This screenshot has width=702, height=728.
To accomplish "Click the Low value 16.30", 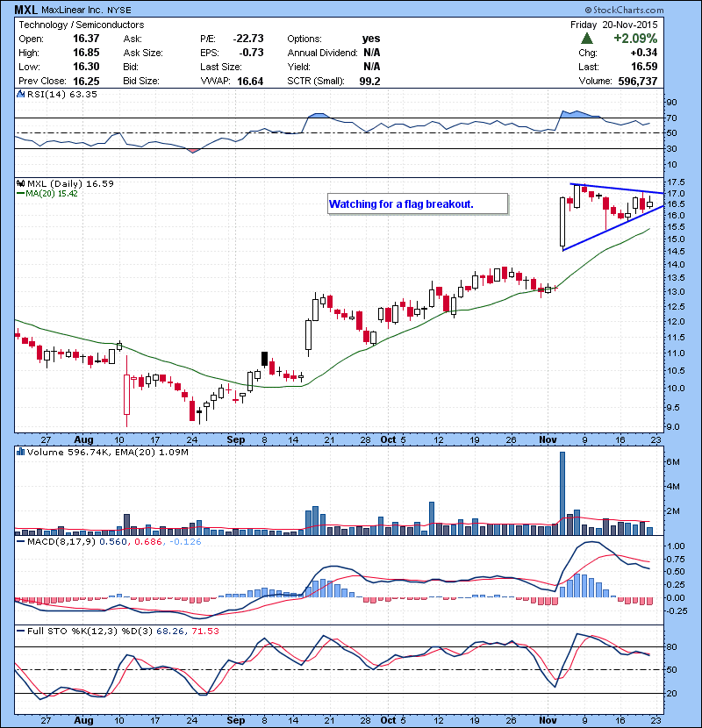I will (x=86, y=67).
